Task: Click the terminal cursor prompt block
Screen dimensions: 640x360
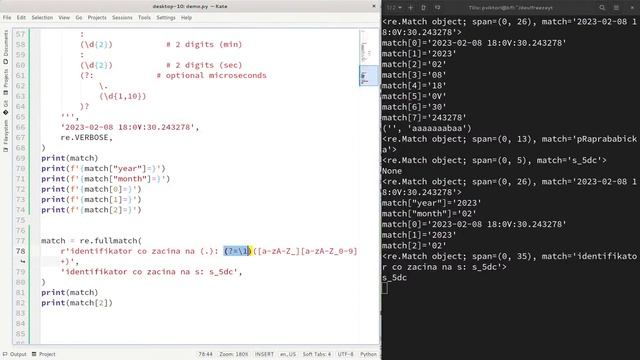Action: [384, 288]
